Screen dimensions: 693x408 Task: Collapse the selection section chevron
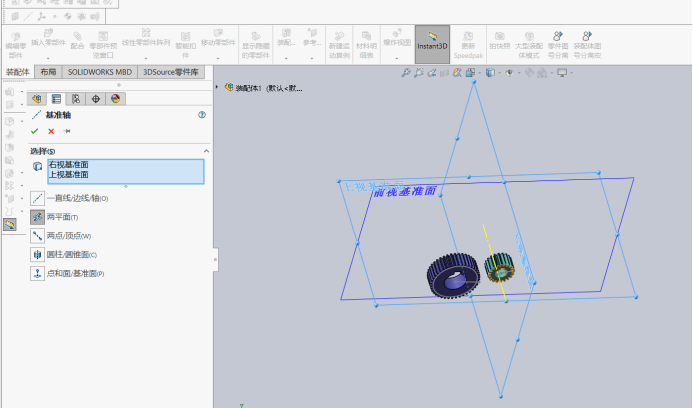click(x=206, y=151)
